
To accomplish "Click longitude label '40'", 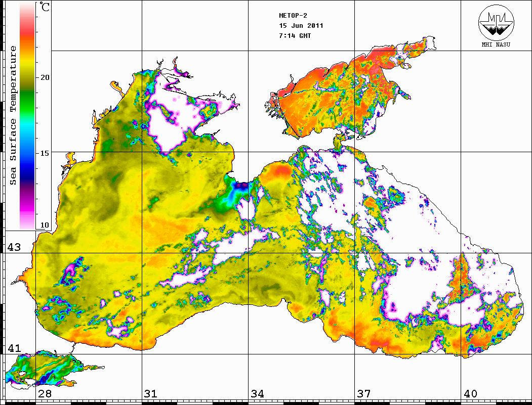I will click(x=470, y=393).
